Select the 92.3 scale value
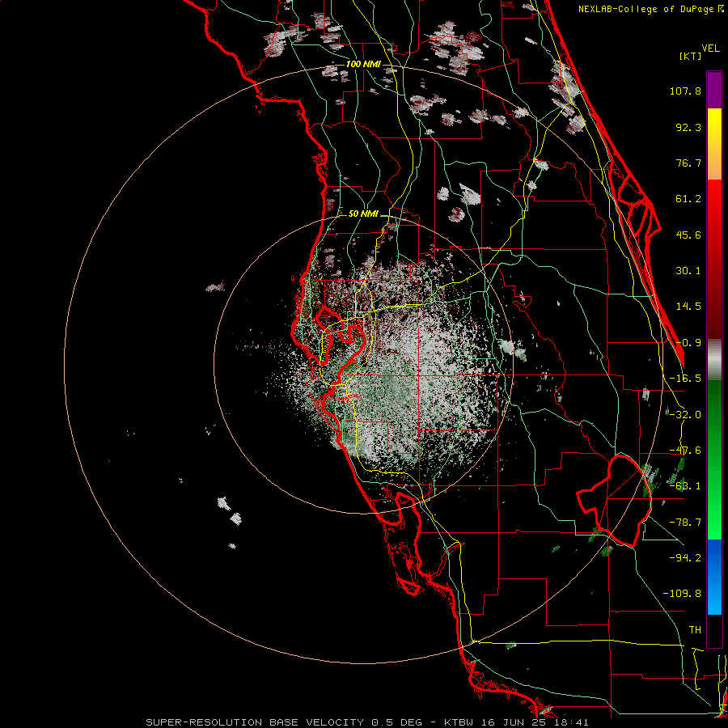Screen dimensions: 728x728 [x=688, y=127]
